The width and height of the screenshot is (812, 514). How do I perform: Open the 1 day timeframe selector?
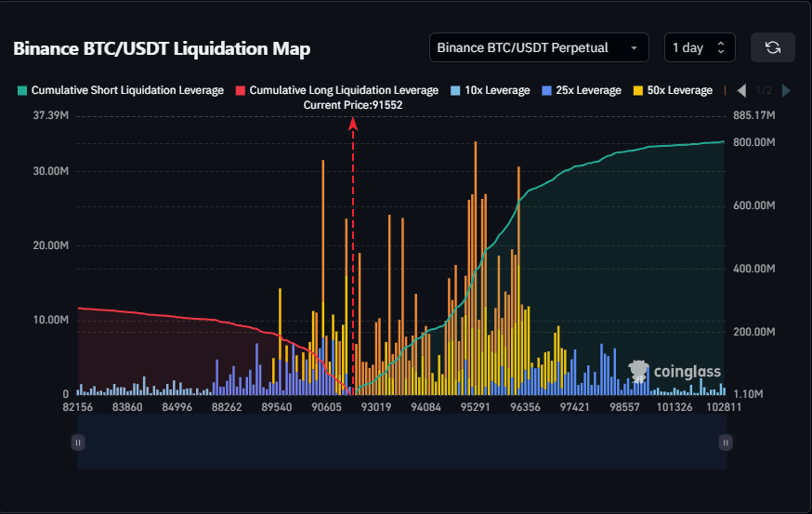pyautogui.click(x=700, y=47)
